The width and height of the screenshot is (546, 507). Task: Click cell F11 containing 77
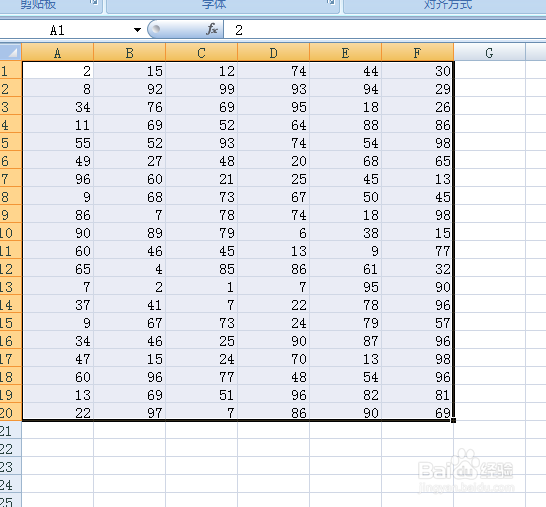pos(418,251)
